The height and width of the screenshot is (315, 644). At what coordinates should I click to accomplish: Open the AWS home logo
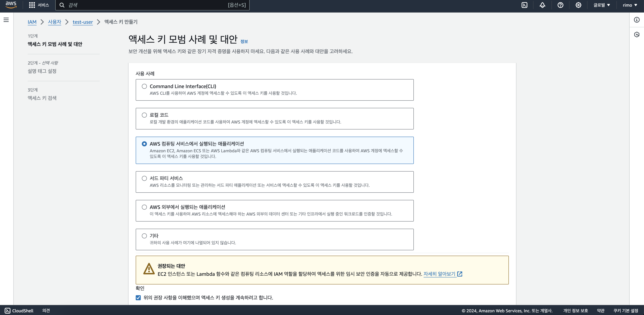11,5
